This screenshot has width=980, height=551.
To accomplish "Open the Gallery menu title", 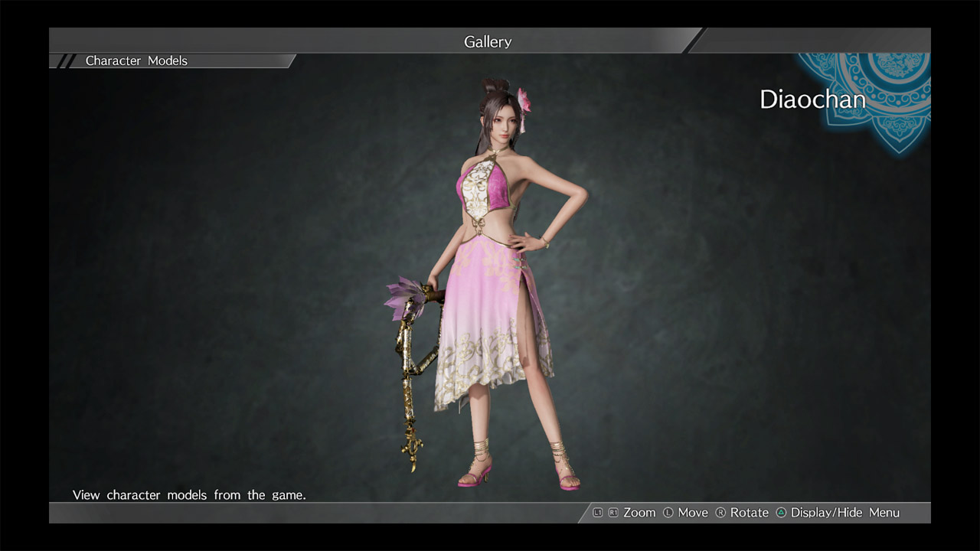I will [488, 41].
